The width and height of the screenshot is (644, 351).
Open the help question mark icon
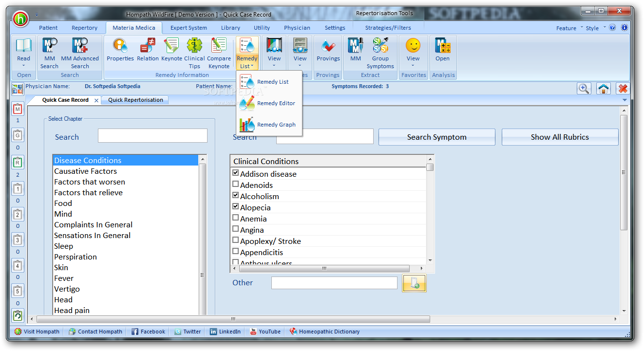(612, 28)
